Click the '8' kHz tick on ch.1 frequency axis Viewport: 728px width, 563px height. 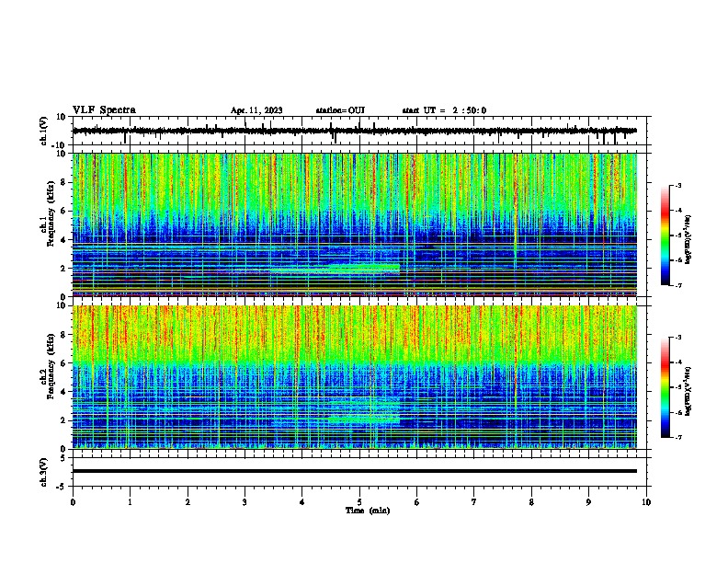click(x=63, y=182)
